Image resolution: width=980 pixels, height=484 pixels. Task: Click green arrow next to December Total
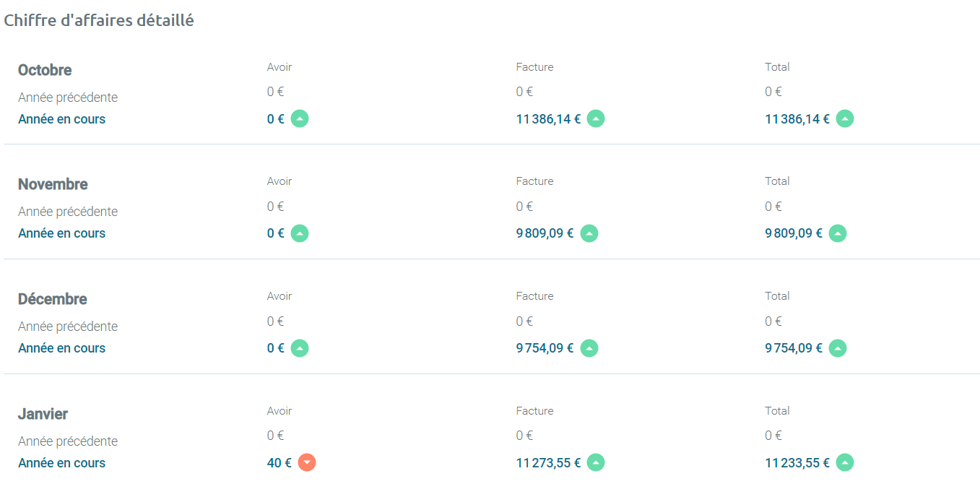838,348
